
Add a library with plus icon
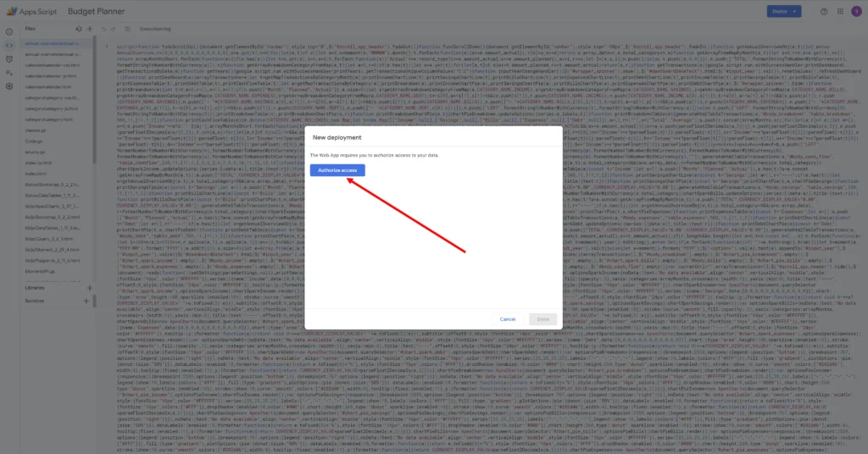(x=88, y=288)
